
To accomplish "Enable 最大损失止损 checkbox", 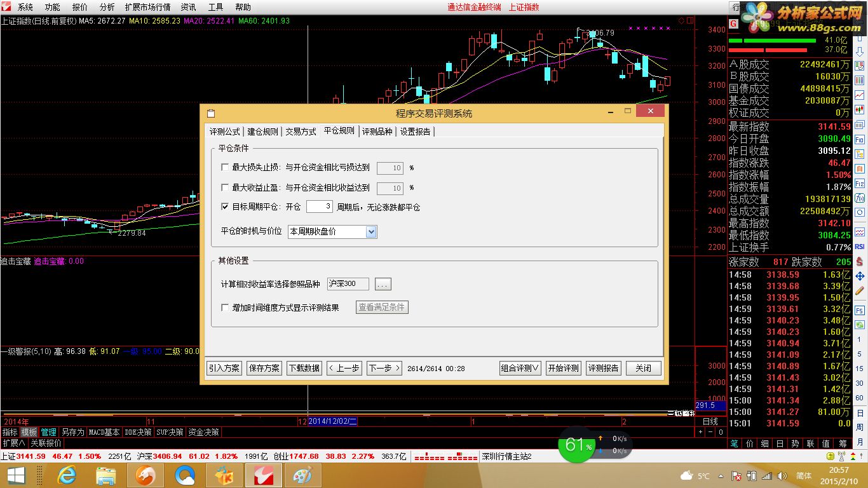I will click(x=224, y=168).
